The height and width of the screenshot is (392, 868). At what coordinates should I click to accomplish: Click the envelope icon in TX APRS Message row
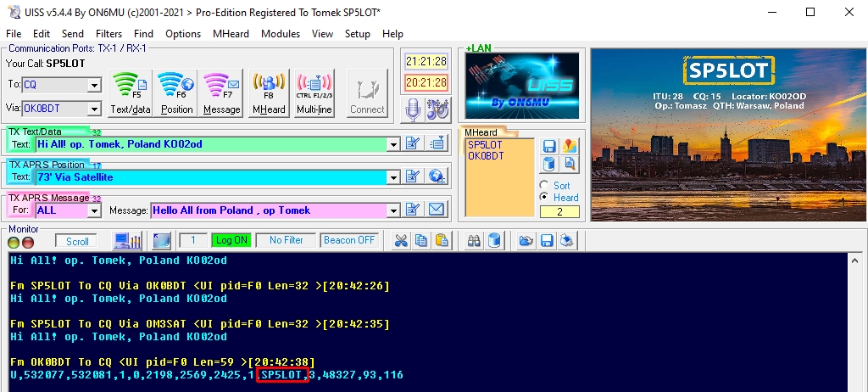(437, 210)
